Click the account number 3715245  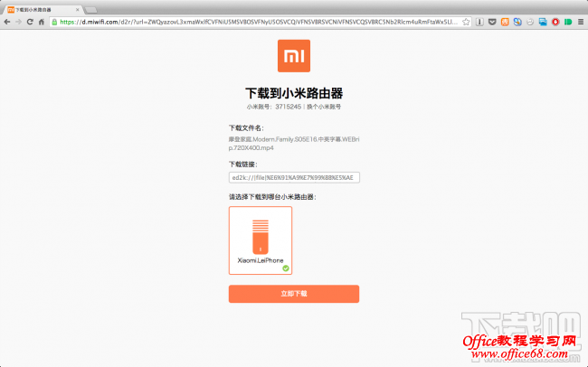288,107
